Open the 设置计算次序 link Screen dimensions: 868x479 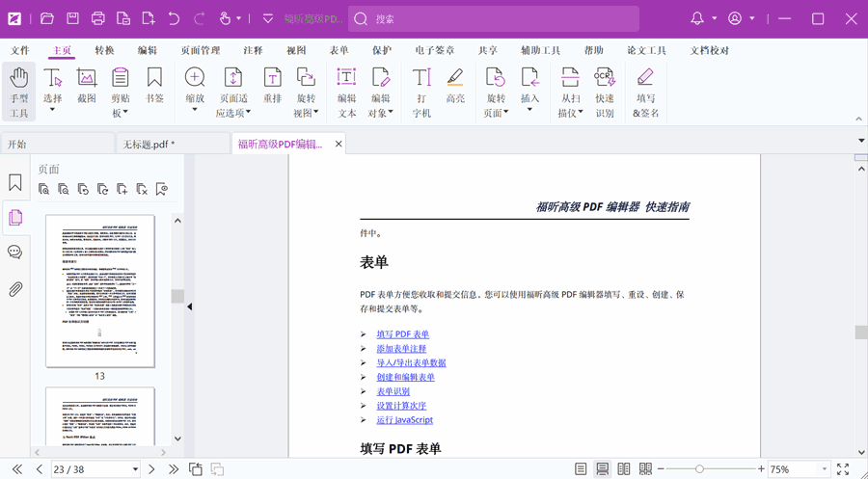click(x=401, y=406)
